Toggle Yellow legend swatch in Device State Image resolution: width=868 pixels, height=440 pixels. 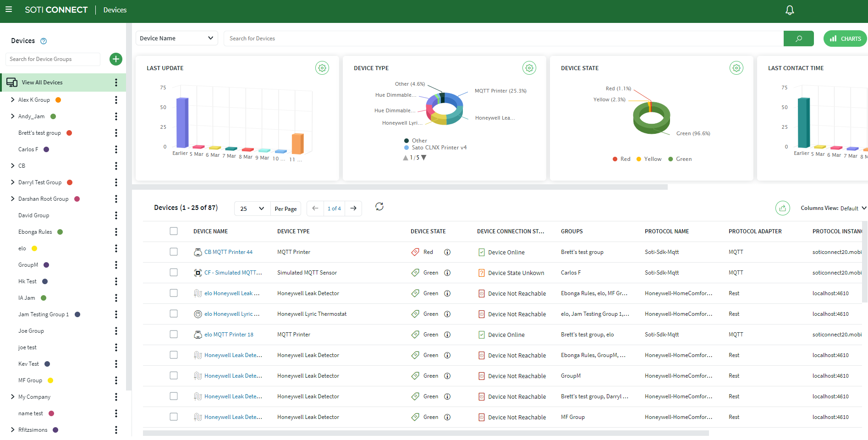(638, 159)
